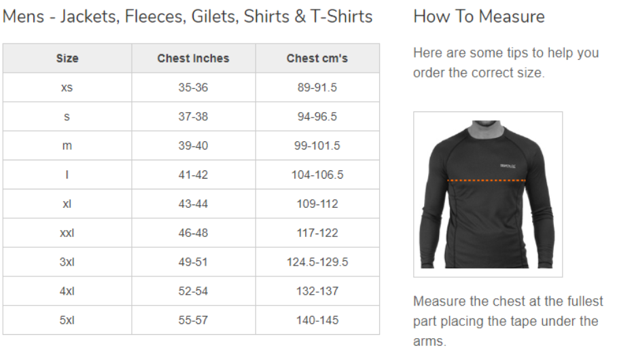Screen dimensions: 617x364
Task: Click the Size column header
Action: pos(67,58)
